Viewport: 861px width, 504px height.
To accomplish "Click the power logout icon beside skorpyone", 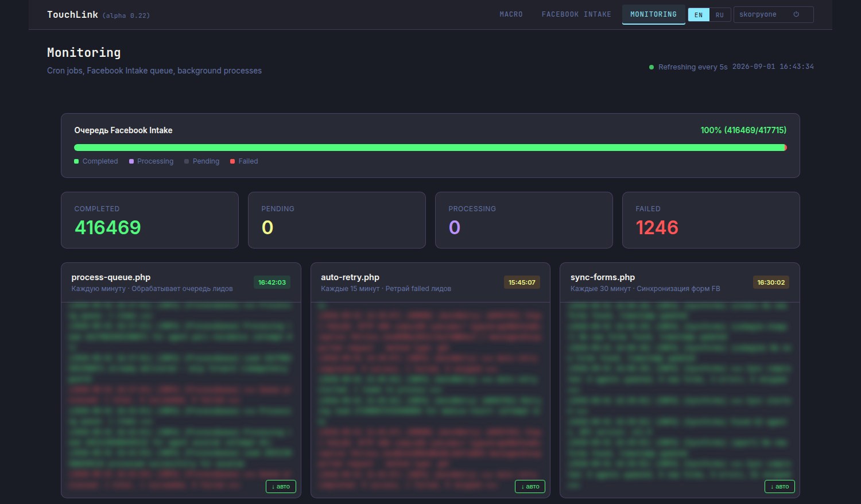I will point(796,14).
